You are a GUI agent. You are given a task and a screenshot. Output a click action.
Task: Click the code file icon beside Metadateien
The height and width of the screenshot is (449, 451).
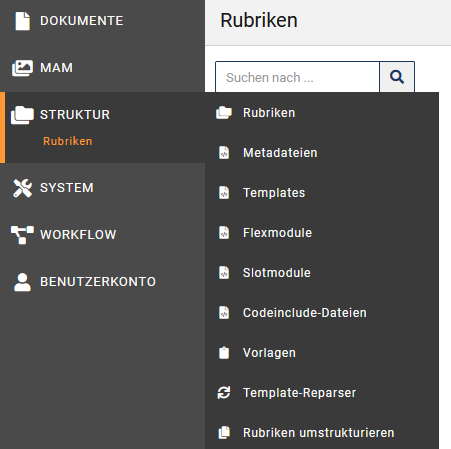tap(224, 153)
